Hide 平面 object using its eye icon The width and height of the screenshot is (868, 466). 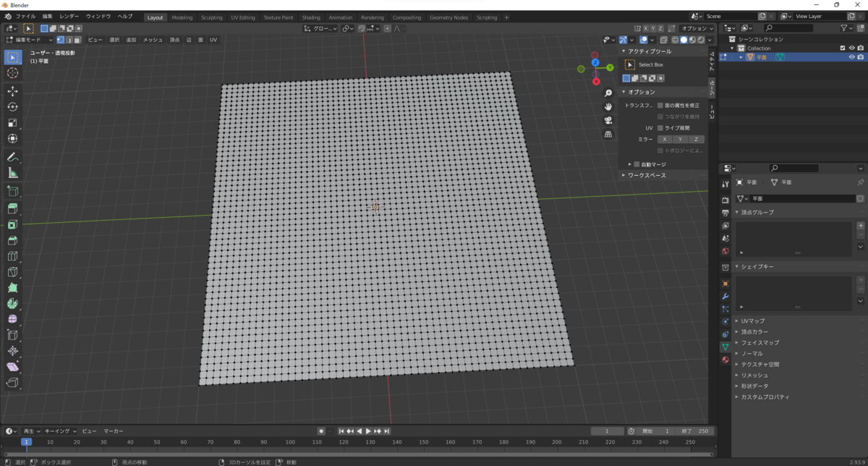[851, 56]
